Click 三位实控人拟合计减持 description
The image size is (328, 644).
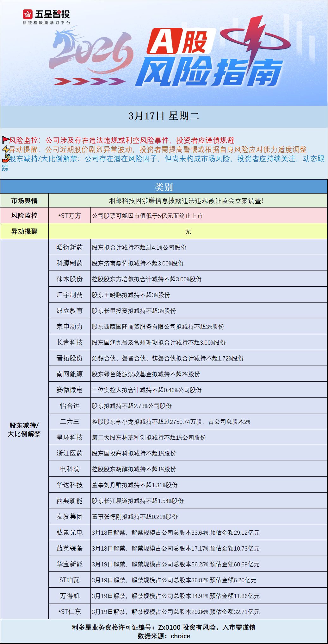[x=147, y=390]
